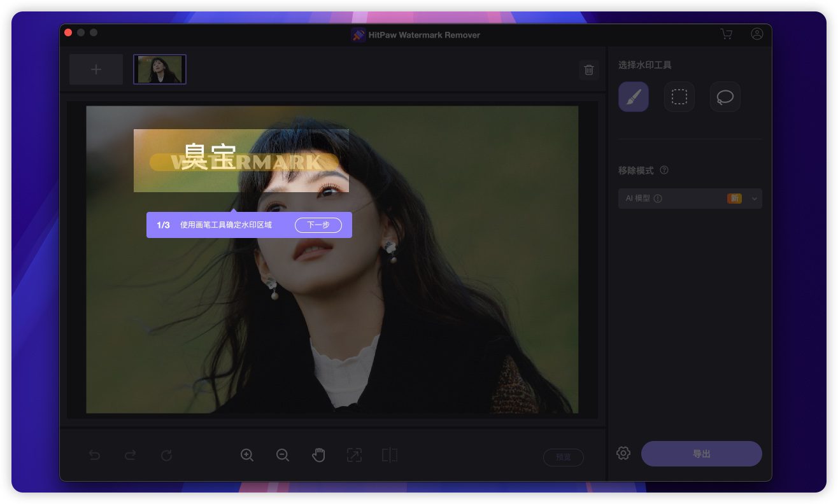Select the rectangular marquee tool
This screenshot has height=504, width=838.
(679, 97)
